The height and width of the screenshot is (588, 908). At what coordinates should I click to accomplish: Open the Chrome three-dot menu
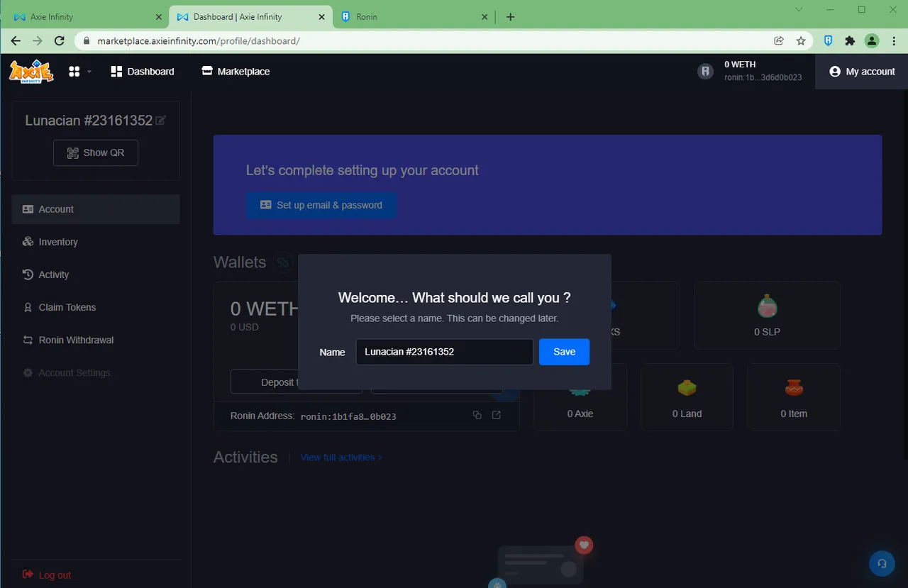(894, 41)
